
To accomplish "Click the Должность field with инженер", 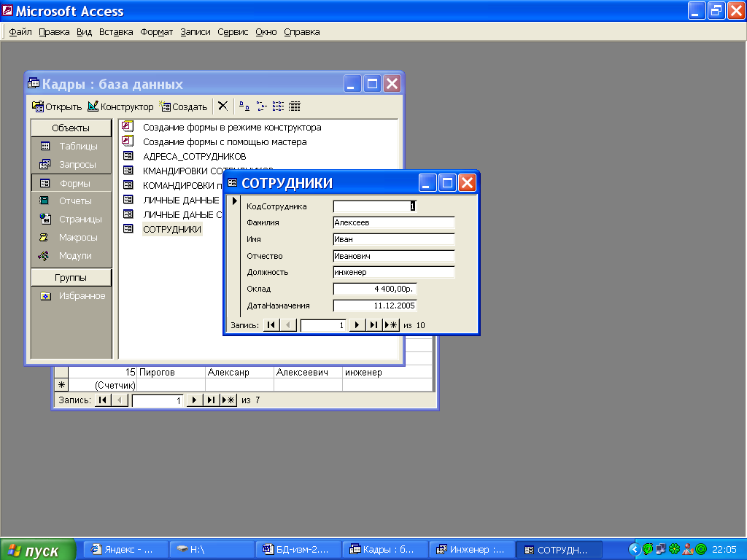I will [x=394, y=272].
